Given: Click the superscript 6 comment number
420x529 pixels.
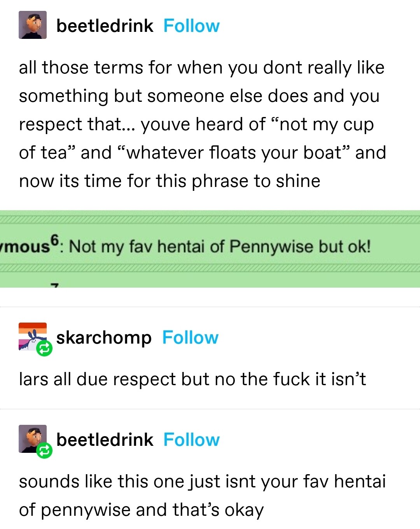Looking at the screenshot, I should click(x=56, y=239).
